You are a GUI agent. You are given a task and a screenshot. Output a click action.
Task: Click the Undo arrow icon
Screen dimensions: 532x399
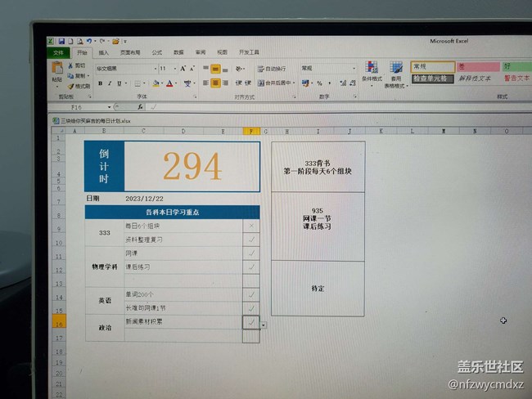pyautogui.click(x=89, y=40)
